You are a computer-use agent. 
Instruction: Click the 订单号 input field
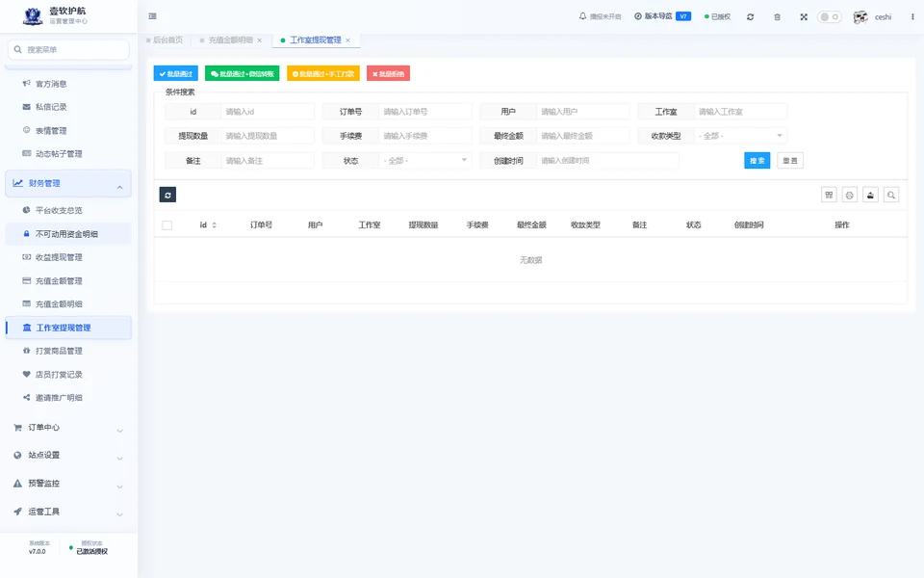coord(425,112)
